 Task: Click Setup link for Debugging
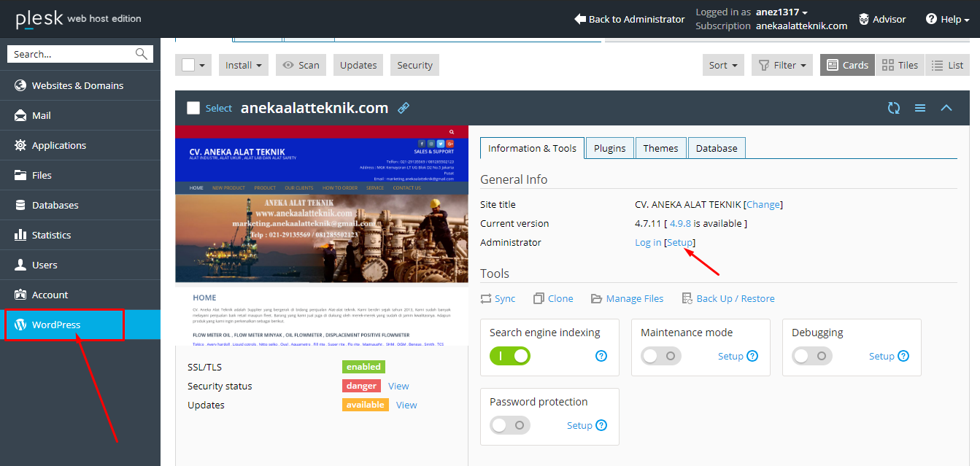click(881, 356)
